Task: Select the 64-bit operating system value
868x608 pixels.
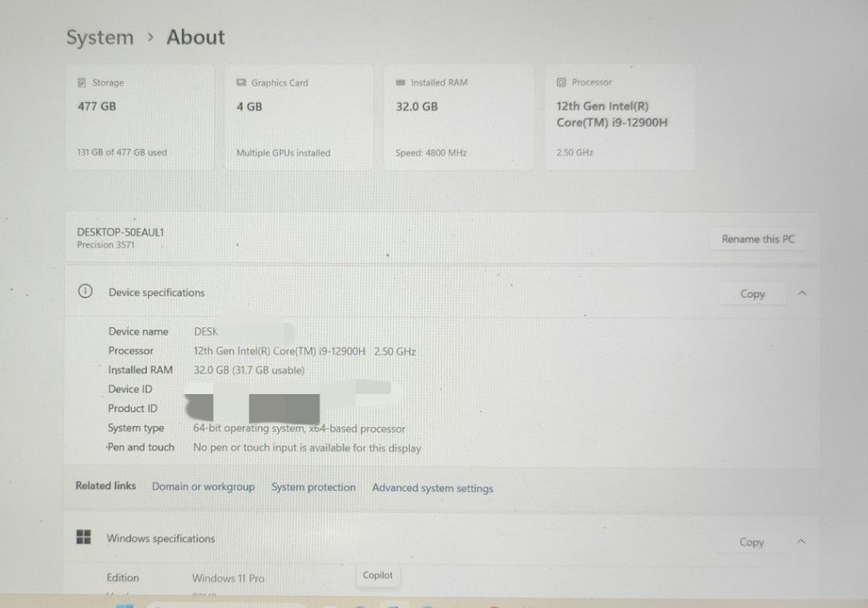Action: (x=299, y=429)
